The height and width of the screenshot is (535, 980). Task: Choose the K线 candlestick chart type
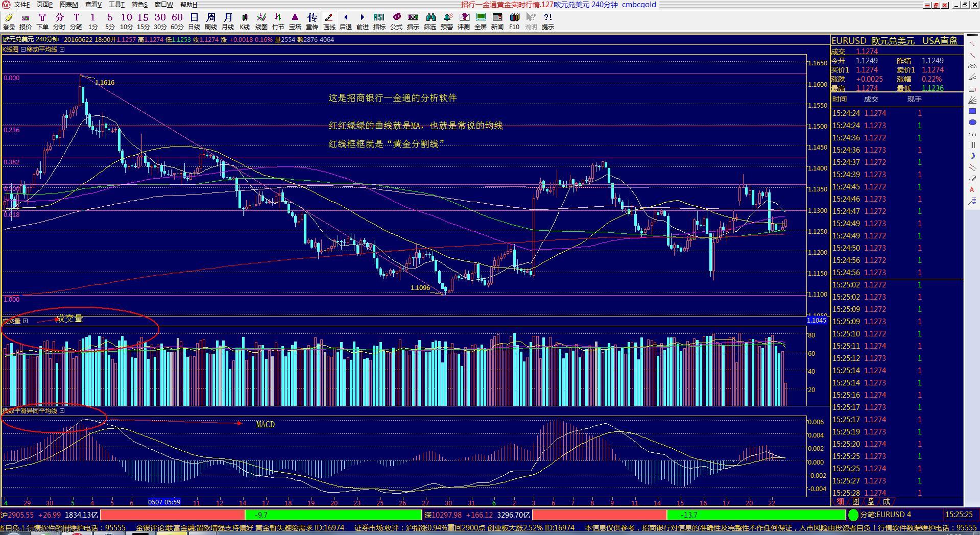[245, 21]
